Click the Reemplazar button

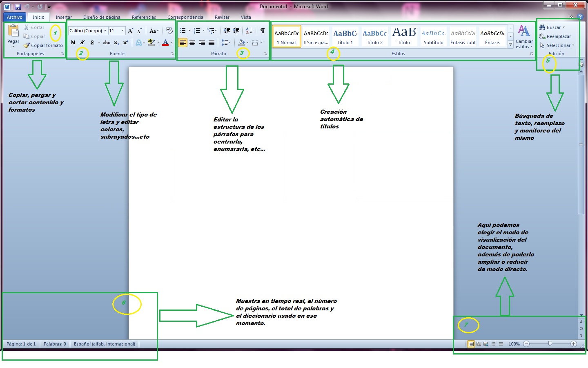pyautogui.click(x=555, y=36)
